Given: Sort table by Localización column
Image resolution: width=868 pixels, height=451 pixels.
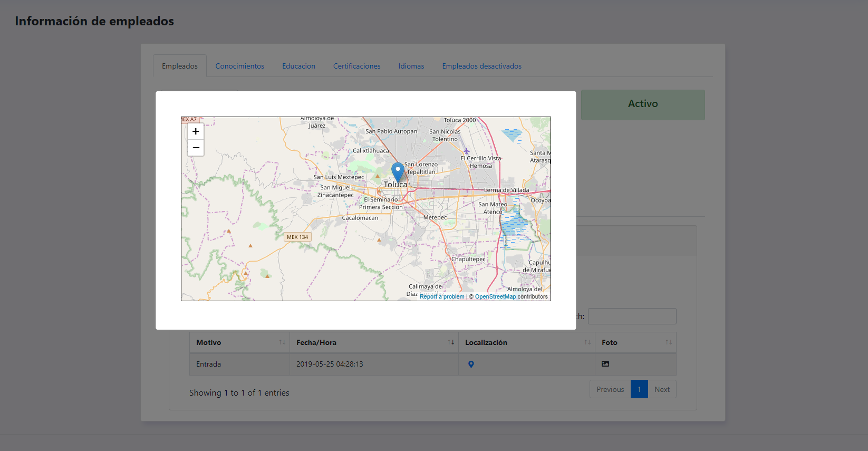Looking at the screenshot, I should pos(527,342).
